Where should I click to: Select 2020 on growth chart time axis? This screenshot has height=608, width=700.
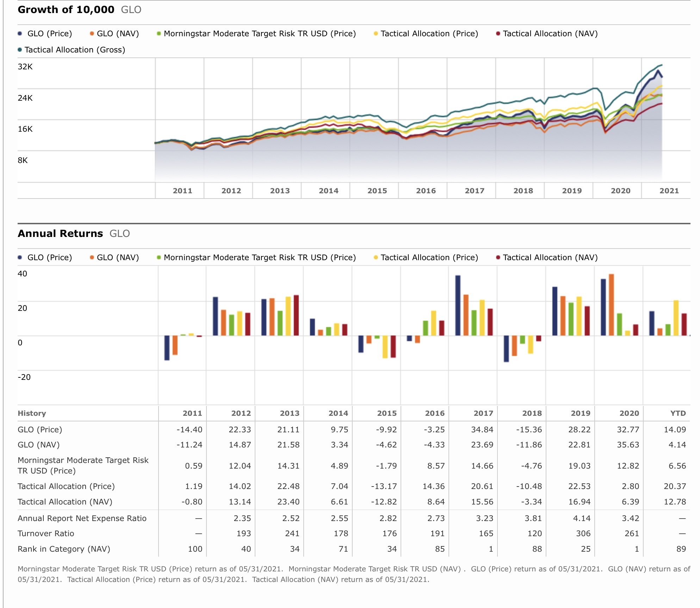620,191
